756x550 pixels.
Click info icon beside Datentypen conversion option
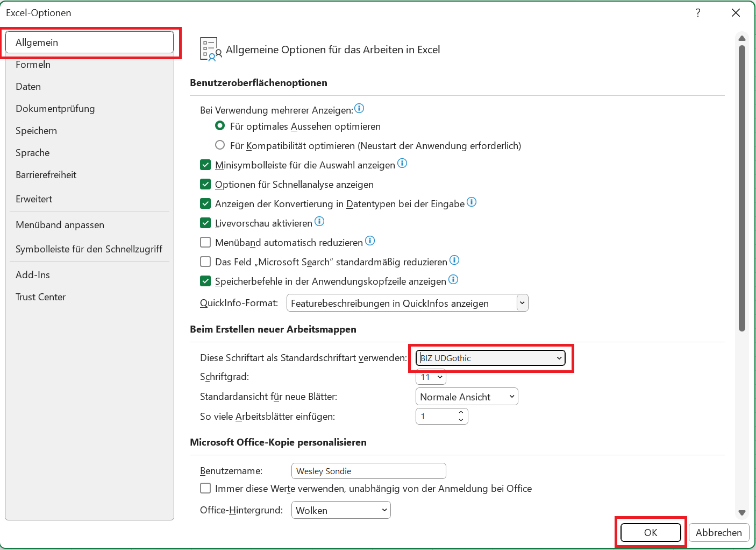472,202
